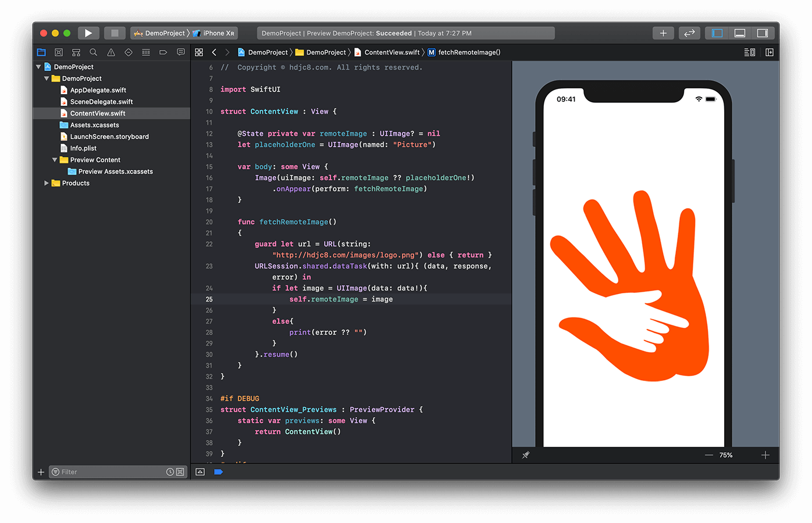Open the Report navigator
Screen dimensions: 812x523
[181, 52]
